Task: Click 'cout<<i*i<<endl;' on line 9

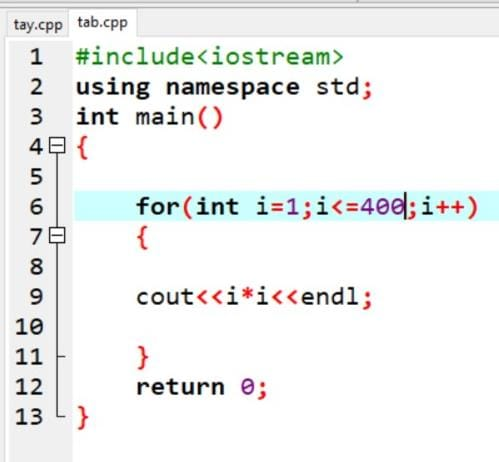Action: [x=254, y=297]
